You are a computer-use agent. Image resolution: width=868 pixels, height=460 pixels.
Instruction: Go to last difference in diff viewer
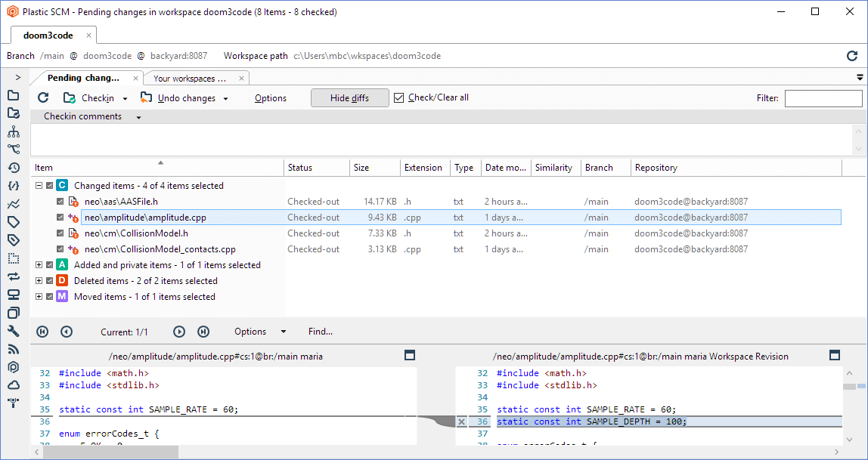pyautogui.click(x=203, y=332)
